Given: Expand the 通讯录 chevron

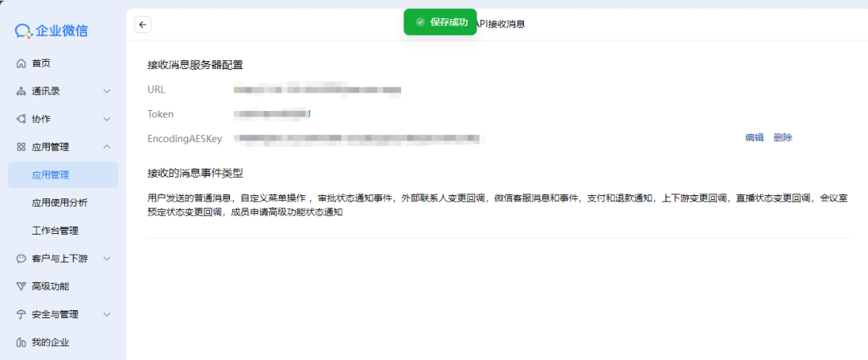Looking at the screenshot, I should pyautogui.click(x=108, y=92).
